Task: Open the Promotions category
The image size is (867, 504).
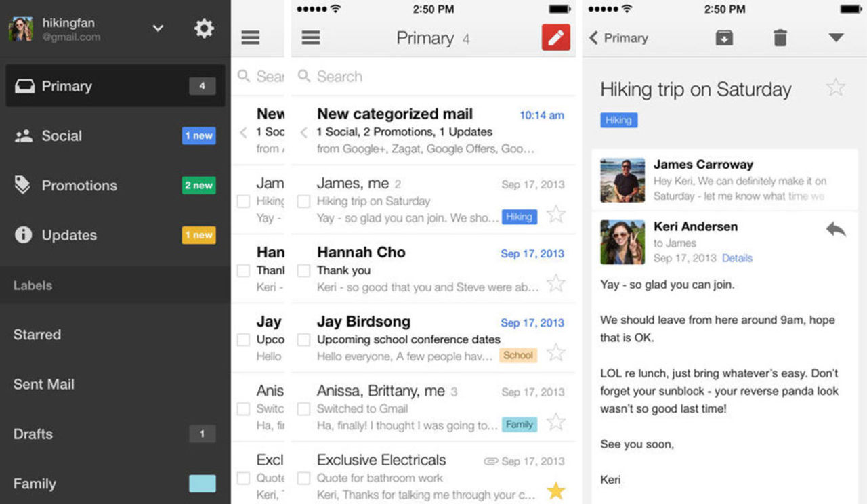Action: 79,185
